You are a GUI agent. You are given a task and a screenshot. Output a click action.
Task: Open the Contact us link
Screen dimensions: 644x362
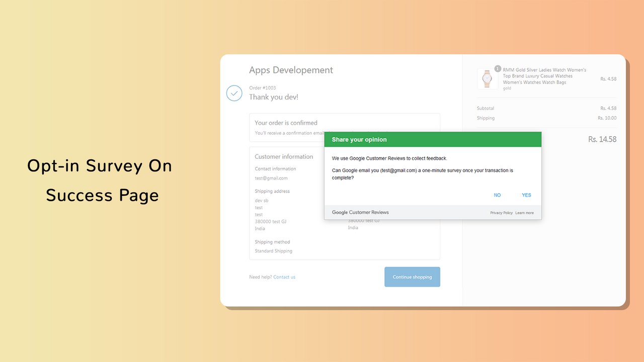pos(284,277)
